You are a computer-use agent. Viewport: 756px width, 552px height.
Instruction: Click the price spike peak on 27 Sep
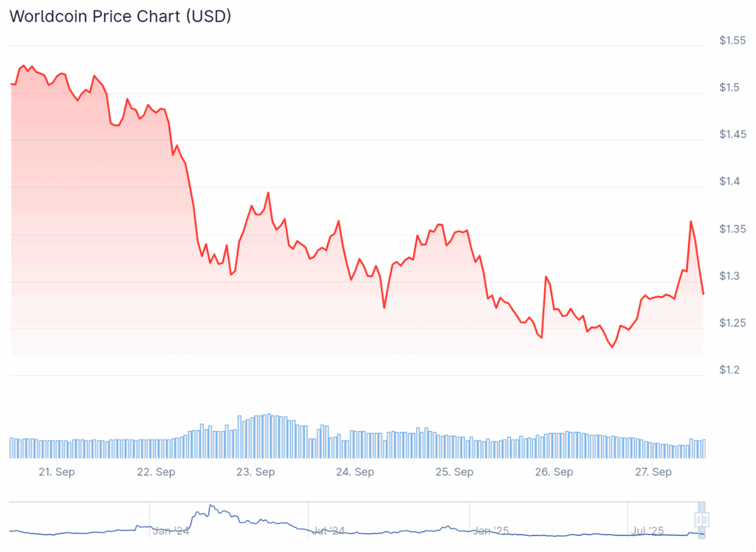click(x=691, y=221)
